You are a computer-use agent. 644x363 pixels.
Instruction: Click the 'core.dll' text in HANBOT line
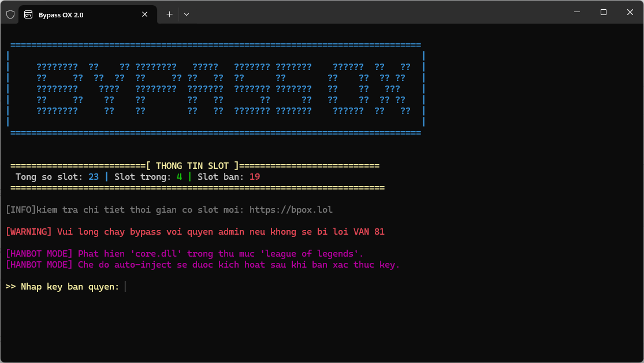click(x=155, y=254)
